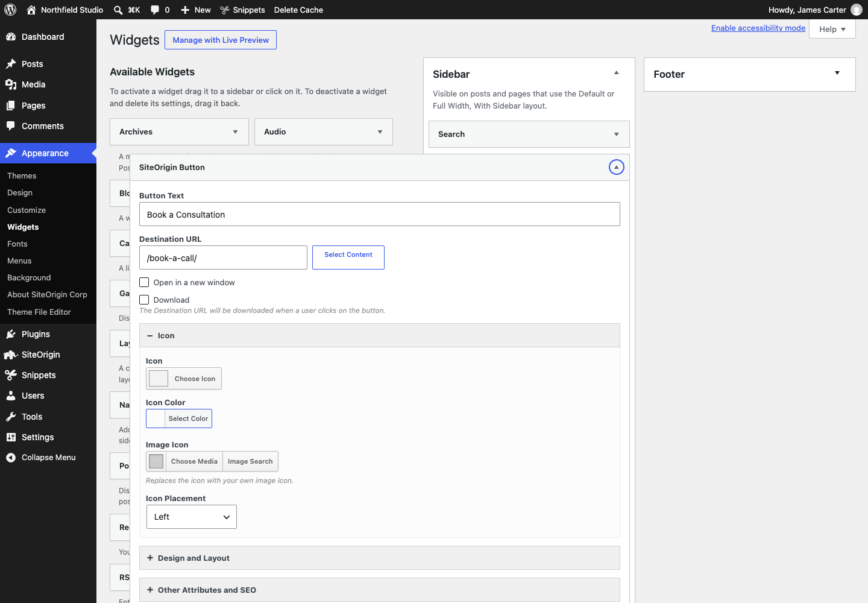Click Enable accessibility mode link
The width and height of the screenshot is (868, 603).
tap(758, 28)
